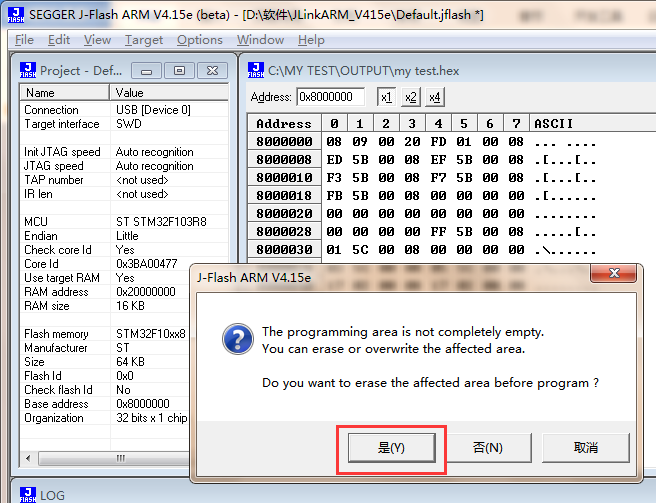The height and width of the screenshot is (503, 656).
Task: Click the Value column header
Action: pos(169,92)
